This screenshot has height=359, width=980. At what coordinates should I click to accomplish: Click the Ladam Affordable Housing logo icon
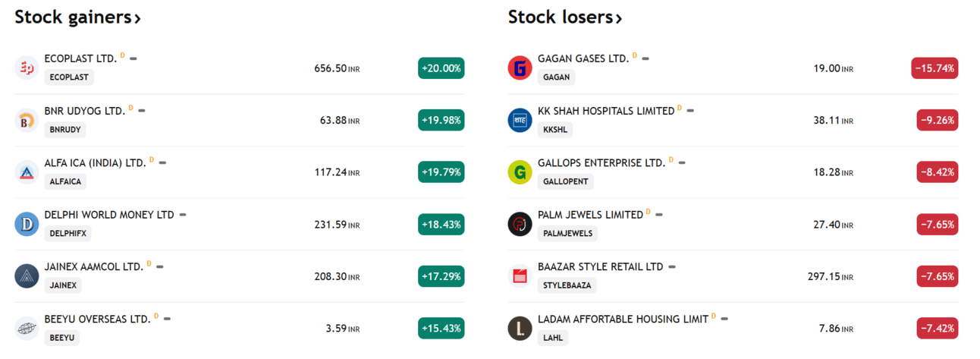520,328
